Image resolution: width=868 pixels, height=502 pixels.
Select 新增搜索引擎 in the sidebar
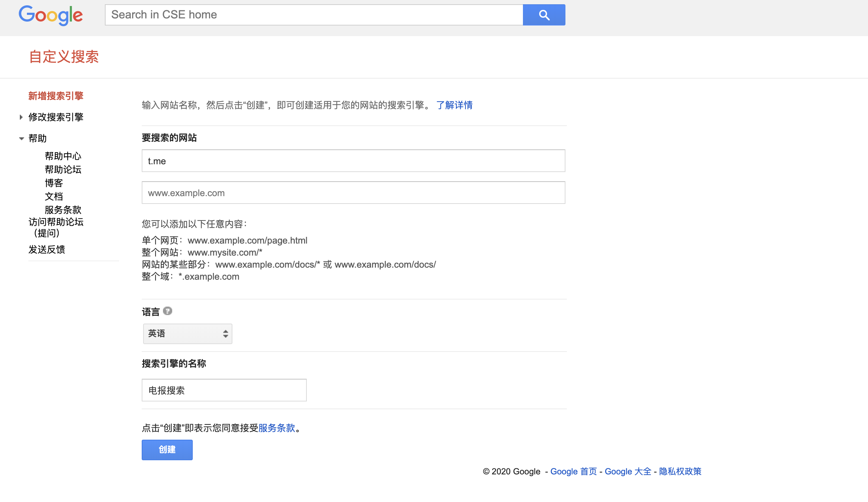tap(56, 96)
